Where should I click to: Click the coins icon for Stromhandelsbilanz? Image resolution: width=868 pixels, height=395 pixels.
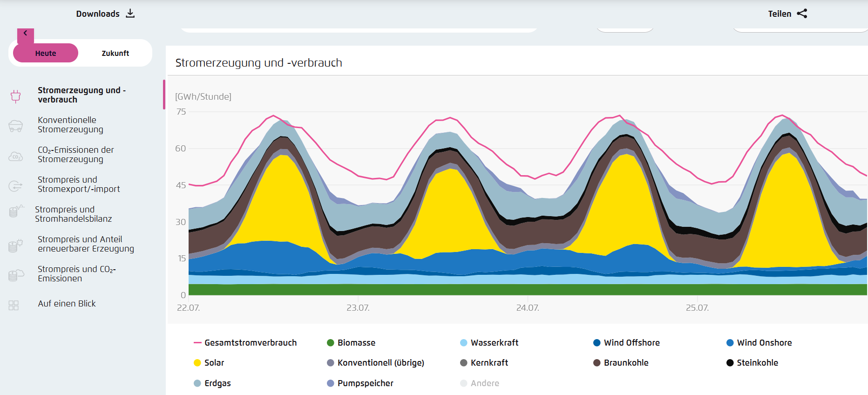point(16,211)
